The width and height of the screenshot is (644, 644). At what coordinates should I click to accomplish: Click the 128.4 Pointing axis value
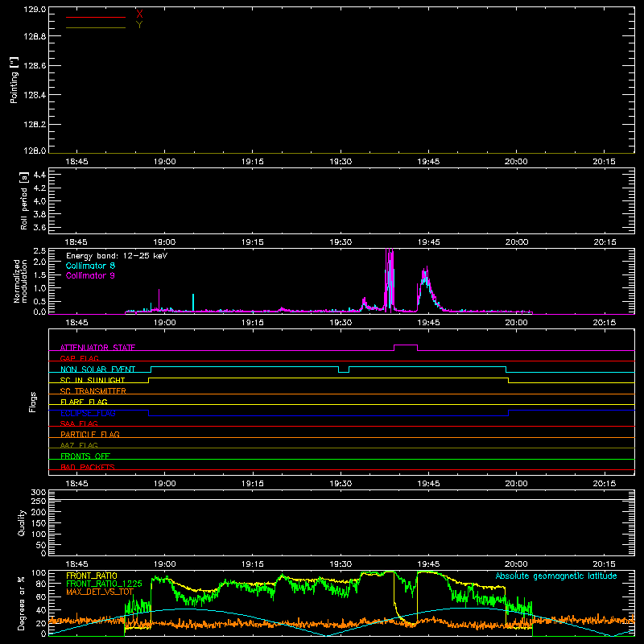35,95
